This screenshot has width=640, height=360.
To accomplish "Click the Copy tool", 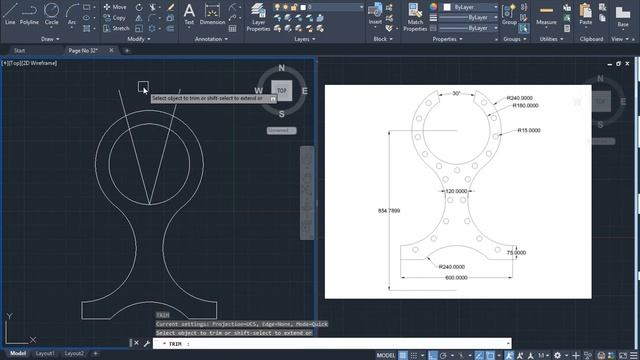I will click(115, 18).
